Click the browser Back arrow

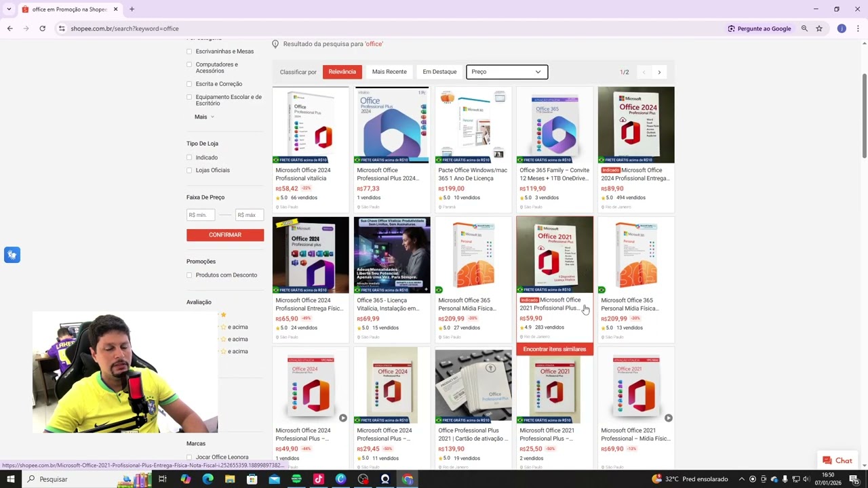9,28
